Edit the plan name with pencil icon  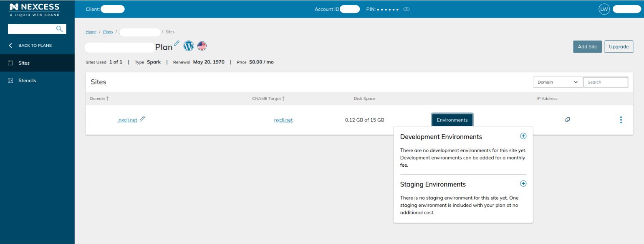click(x=177, y=43)
